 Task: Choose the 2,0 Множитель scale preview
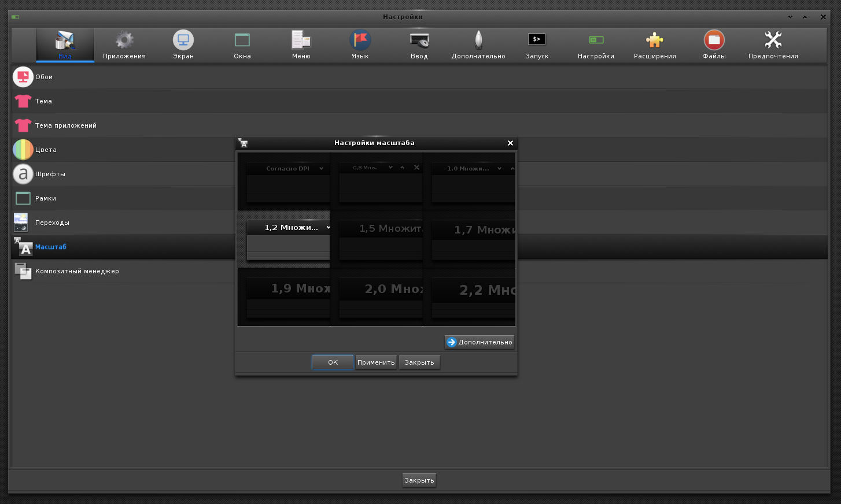(x=377, y=297)
